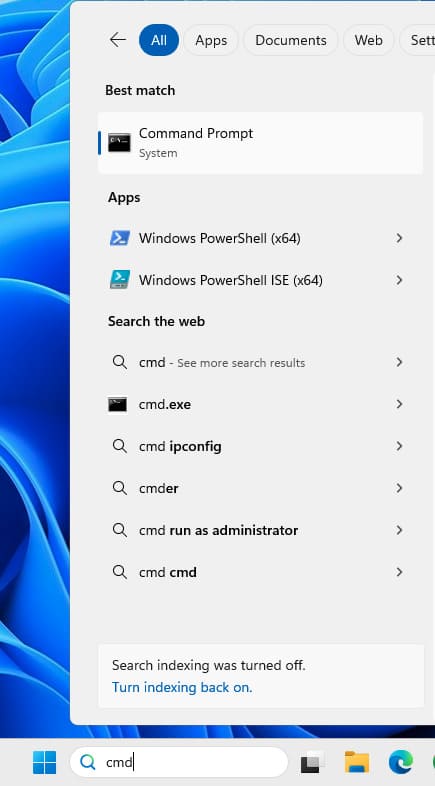Launch Windows PowerShell (x64) icon

click(120, 238)
